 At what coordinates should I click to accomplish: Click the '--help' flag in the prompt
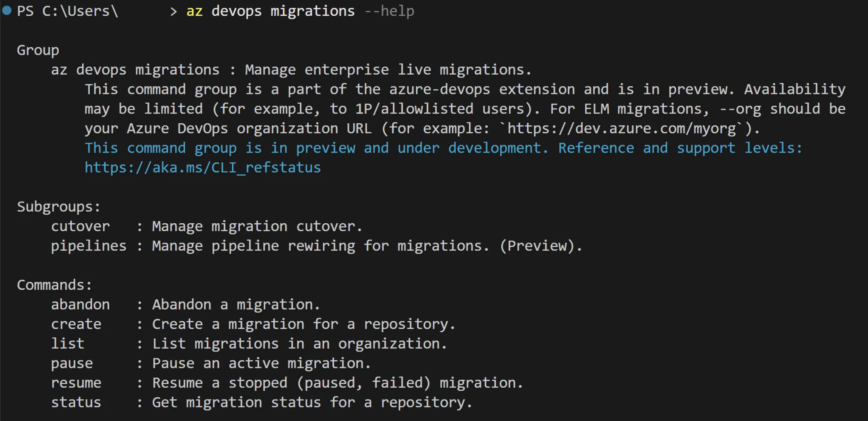[389, 11]
